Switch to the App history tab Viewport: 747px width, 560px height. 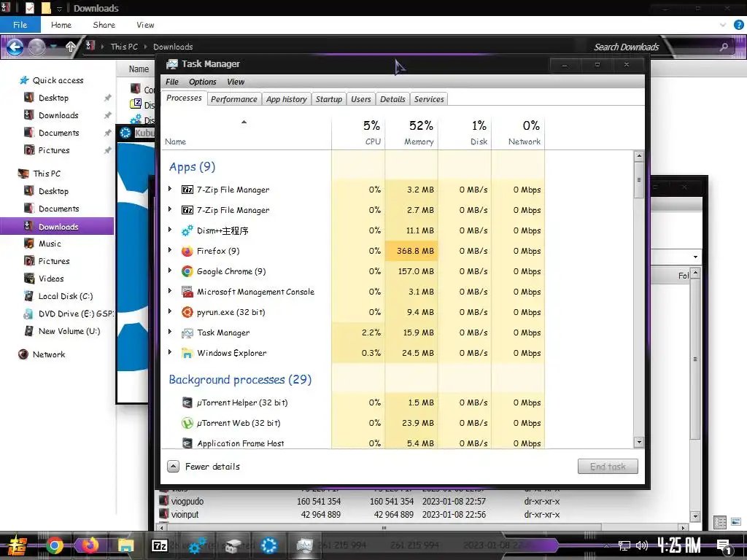286,99
